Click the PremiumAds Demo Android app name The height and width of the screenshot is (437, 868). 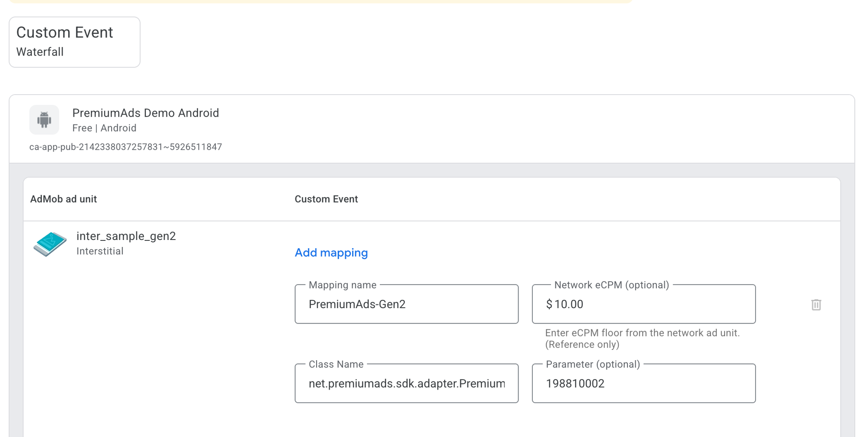(145, 113)
